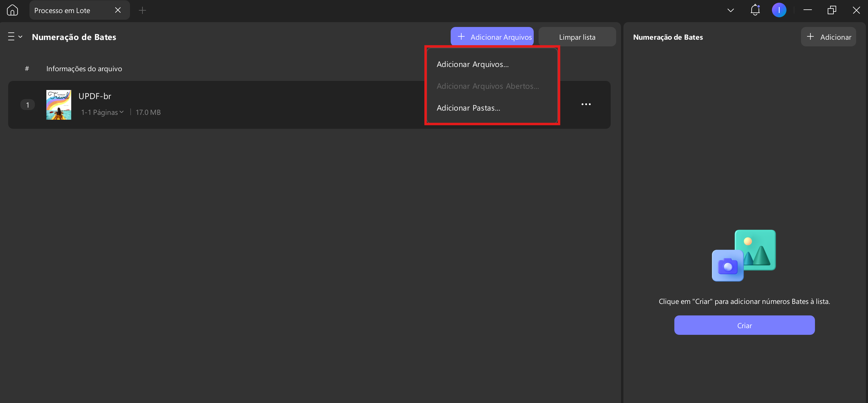Expand the batch tool switcher arrow
This screenshot has width=868, height=403.
tap(20, 36)
